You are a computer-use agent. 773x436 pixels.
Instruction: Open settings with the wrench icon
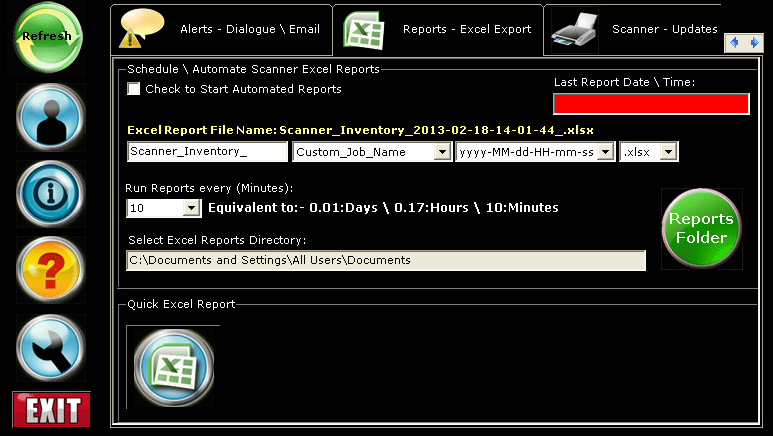click(50, 347)
